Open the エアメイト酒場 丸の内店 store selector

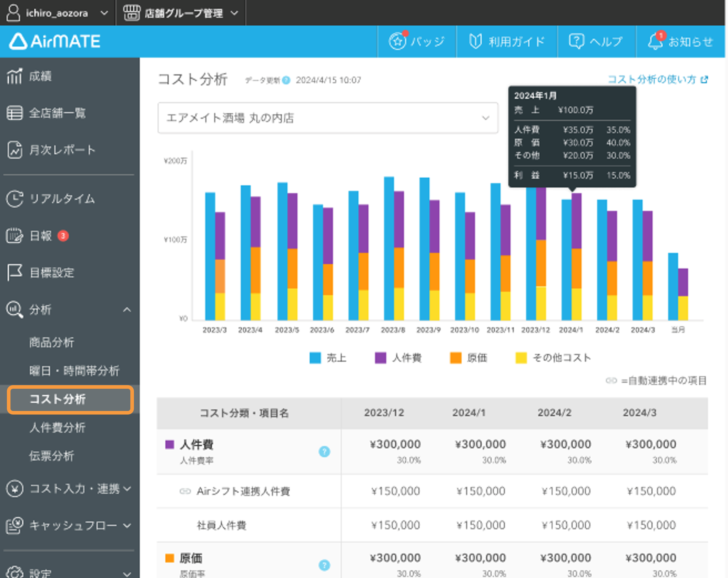click(x=327, y=118)
